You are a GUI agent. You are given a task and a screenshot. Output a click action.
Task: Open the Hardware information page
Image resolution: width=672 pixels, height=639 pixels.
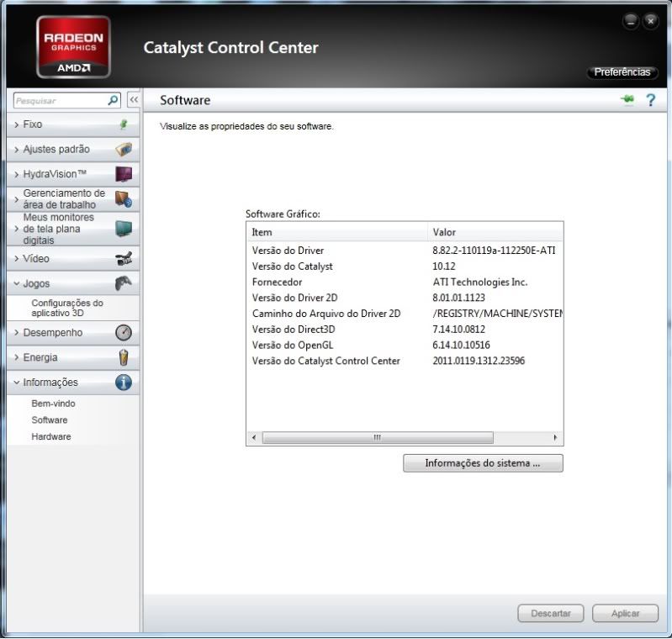[51, 436]
